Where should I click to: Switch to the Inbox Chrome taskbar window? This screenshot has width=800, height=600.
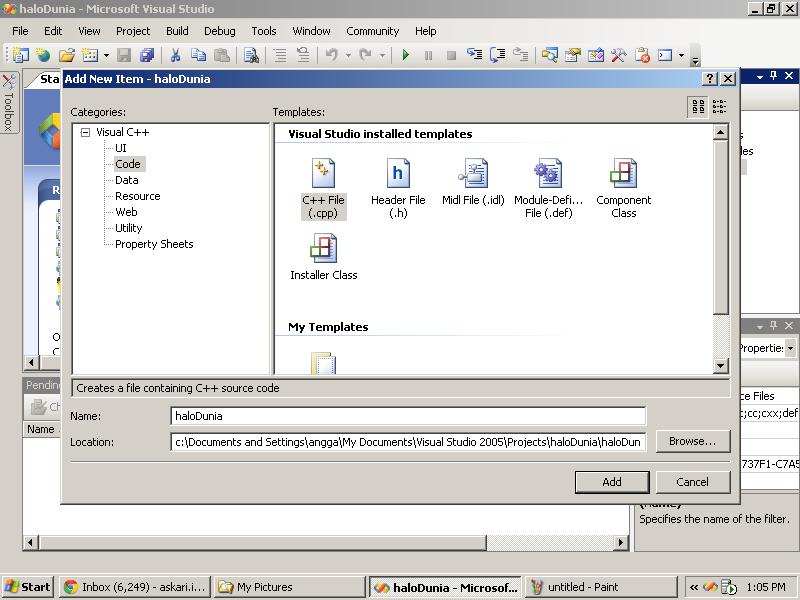point(135,587)
